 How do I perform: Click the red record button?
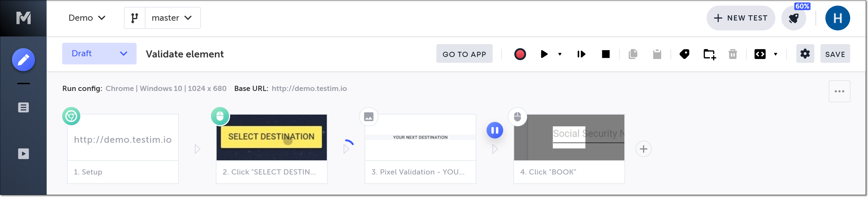(520, 54)
